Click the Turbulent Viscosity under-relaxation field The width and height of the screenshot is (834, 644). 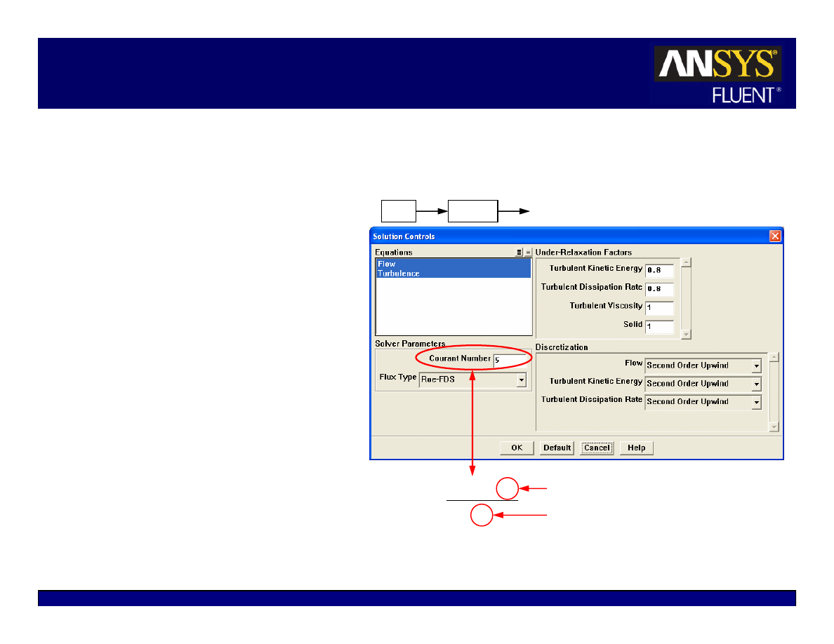tap(659, 309)
